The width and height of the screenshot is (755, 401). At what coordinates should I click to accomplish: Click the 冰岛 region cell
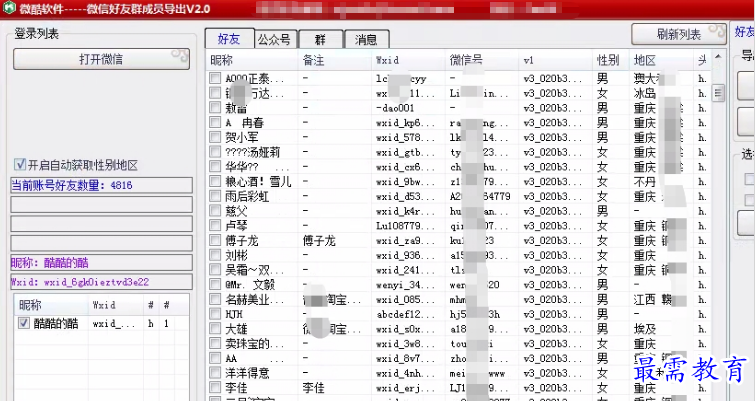pos(645,93)
